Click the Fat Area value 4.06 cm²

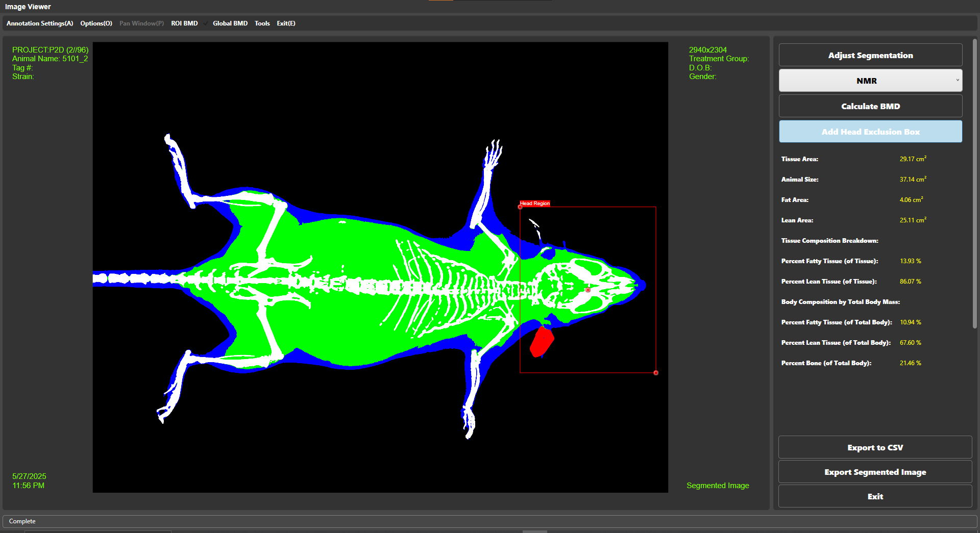[911, 200]
